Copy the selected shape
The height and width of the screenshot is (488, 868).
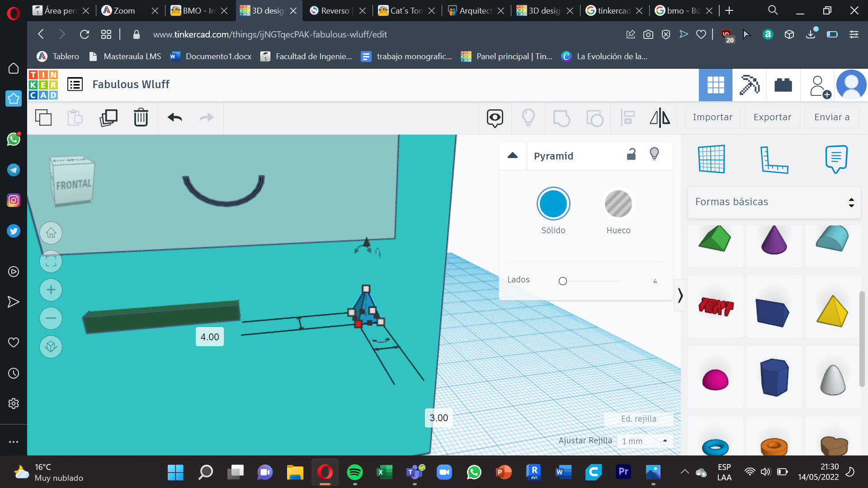[43, 117]
